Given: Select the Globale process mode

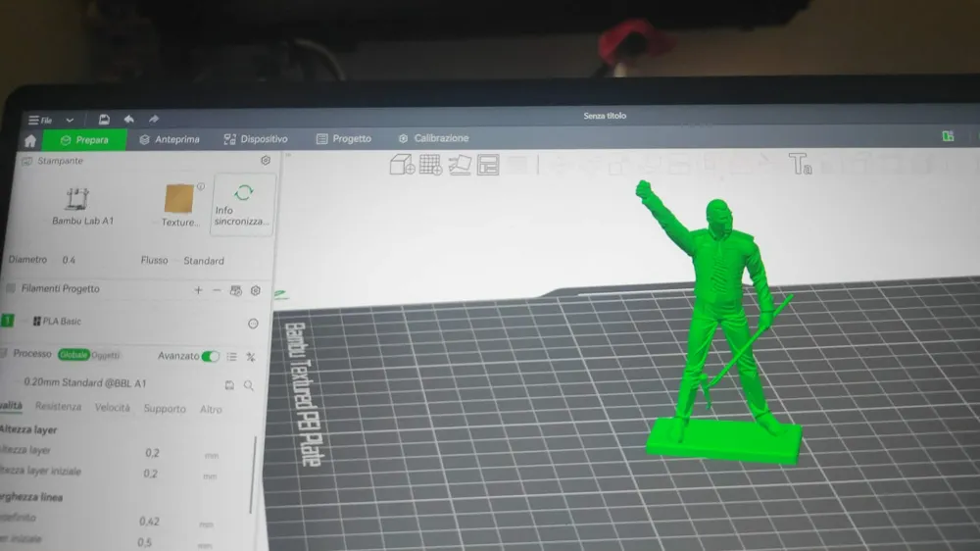Looking at the screenshot, I should click(73, 355).
